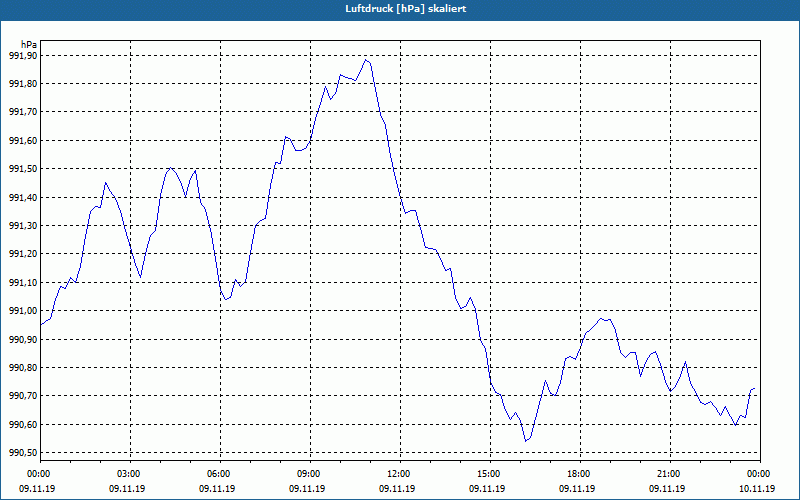The height and width of the screenshot is (500, 800).
Task: Pick the 09.11.19 date under 09:00
Action: (307, 489)
